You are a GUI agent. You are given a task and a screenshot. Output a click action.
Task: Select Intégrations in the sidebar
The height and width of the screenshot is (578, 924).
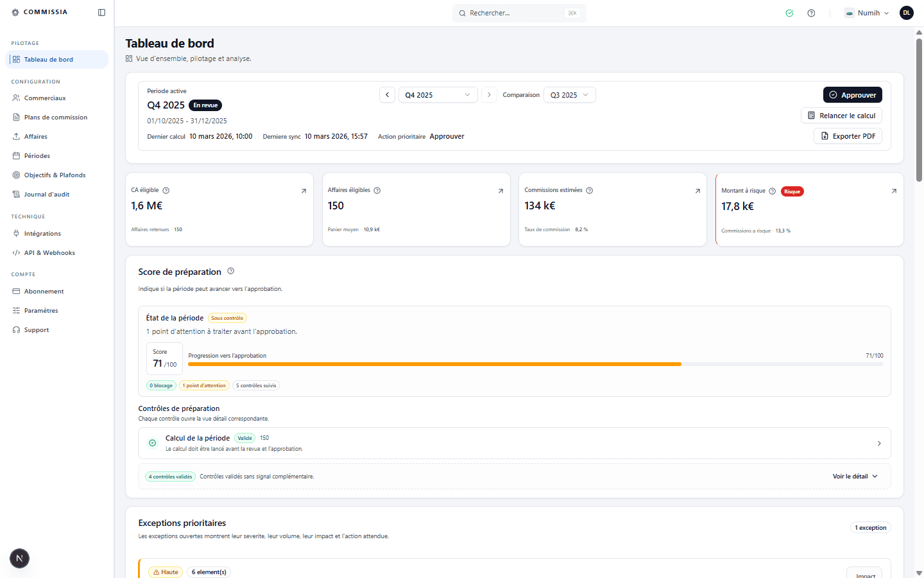coord(42,233)
